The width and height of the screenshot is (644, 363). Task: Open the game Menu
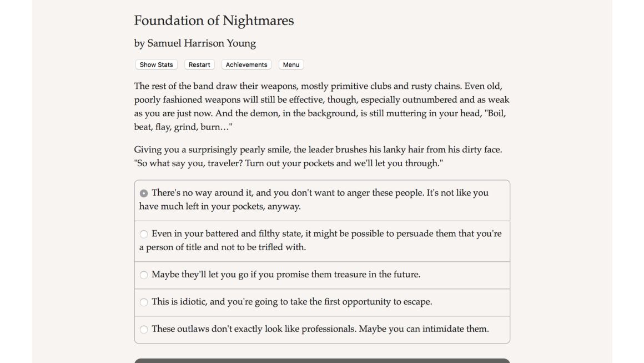pyautogui.click(x=291, y=64)
